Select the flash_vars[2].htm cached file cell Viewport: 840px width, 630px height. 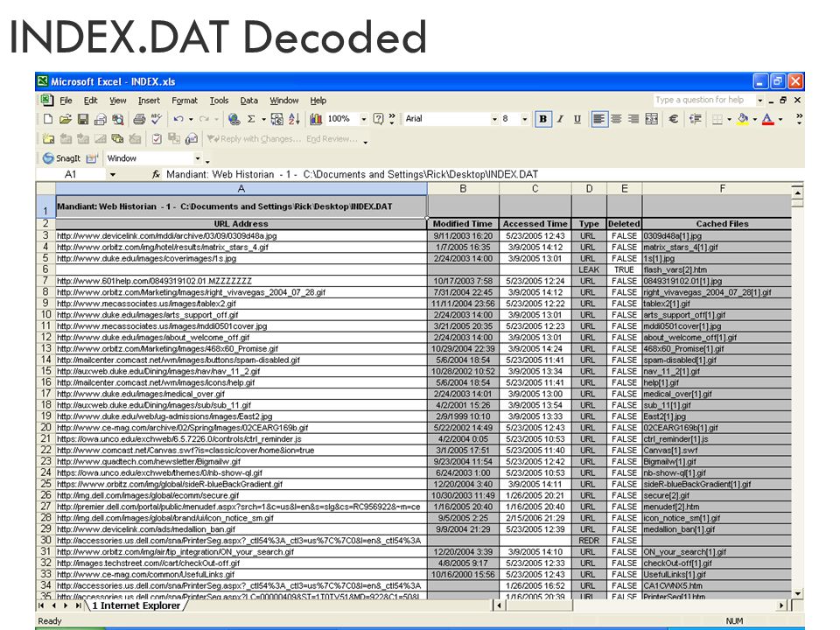717,269
